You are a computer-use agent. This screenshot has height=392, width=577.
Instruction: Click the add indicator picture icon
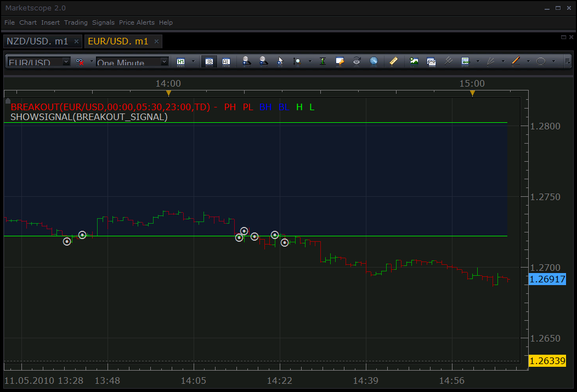pyautogui.click(x=414, y=61)
